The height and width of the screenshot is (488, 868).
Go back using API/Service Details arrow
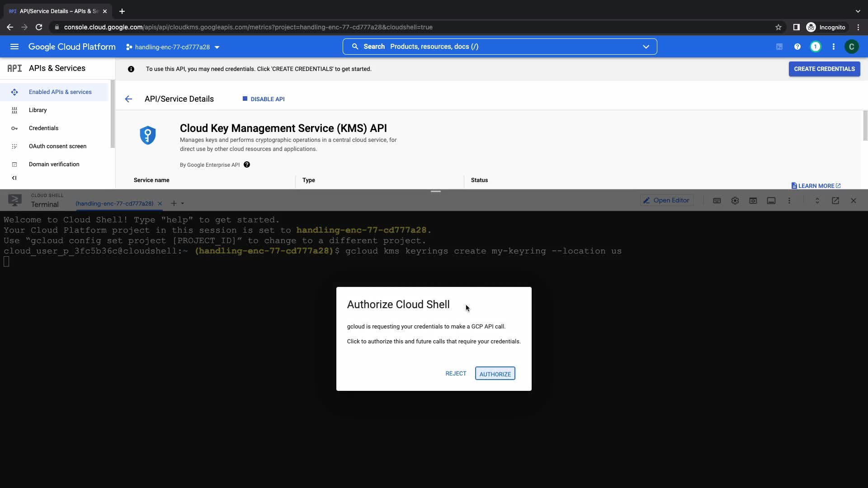(128, 99)
